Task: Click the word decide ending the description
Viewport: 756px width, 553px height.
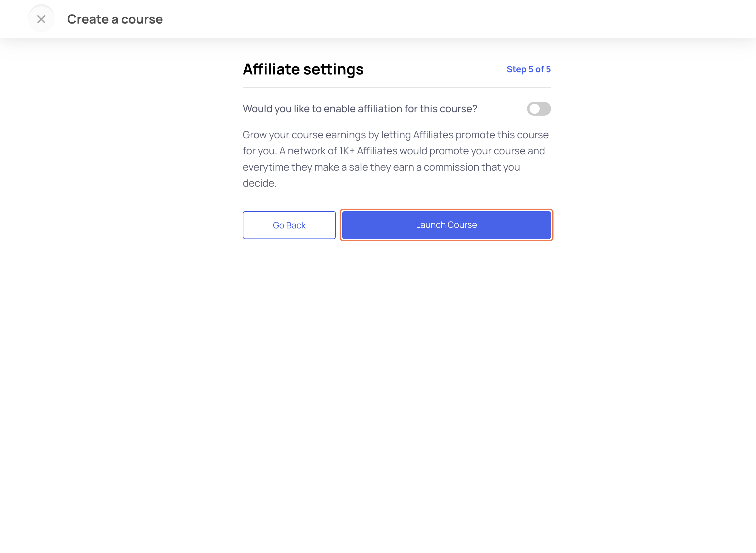Action: tap(258, 183)
